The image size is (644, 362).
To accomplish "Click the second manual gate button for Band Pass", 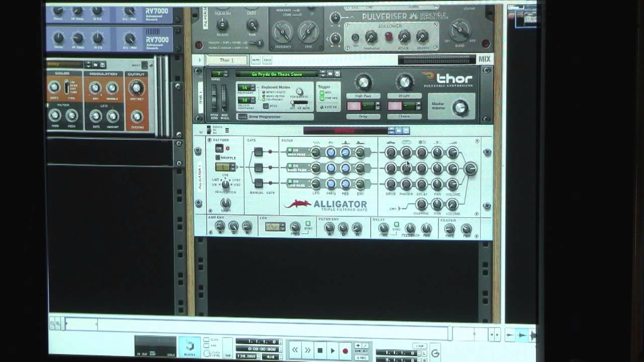I will (258, 167).
